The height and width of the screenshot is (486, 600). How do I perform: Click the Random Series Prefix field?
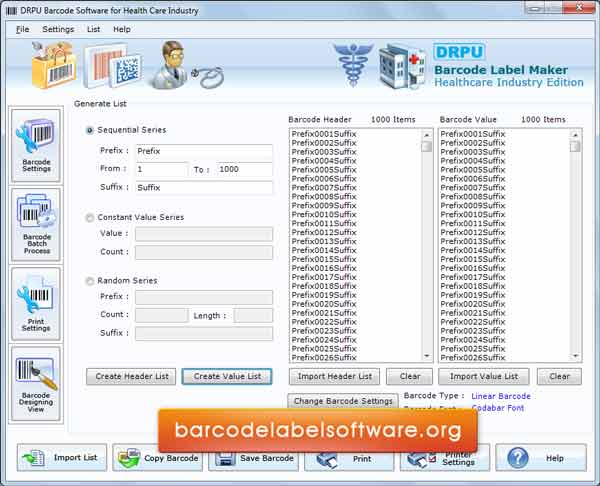pos(204,297)
